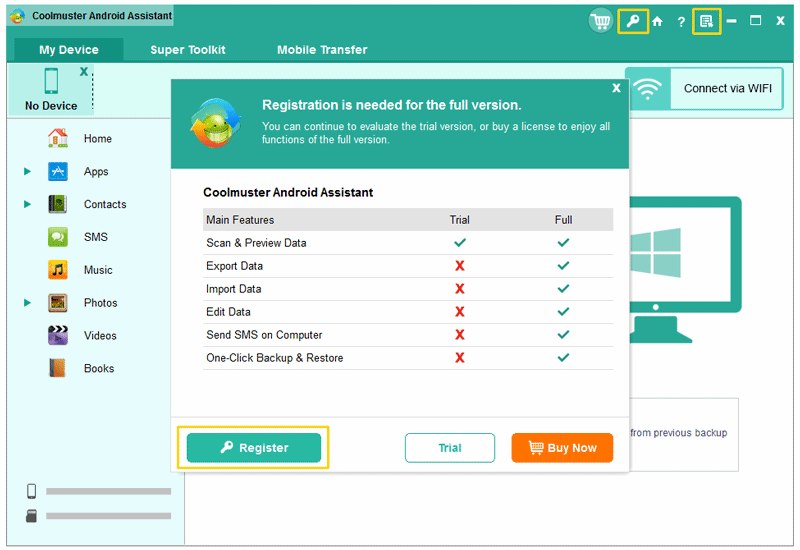
Task: Select Videos label in sidebar
Action: (x=100, y=336)
